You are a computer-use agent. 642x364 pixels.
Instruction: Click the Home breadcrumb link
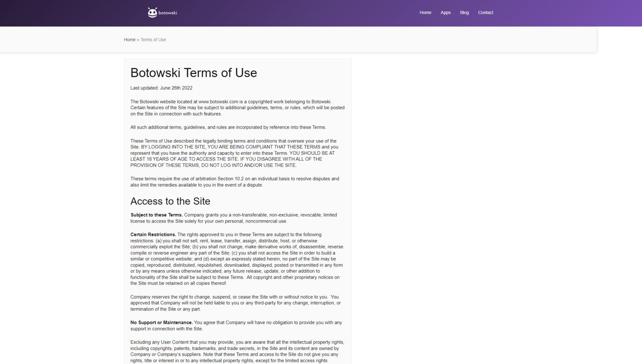[x=129, y=40]
